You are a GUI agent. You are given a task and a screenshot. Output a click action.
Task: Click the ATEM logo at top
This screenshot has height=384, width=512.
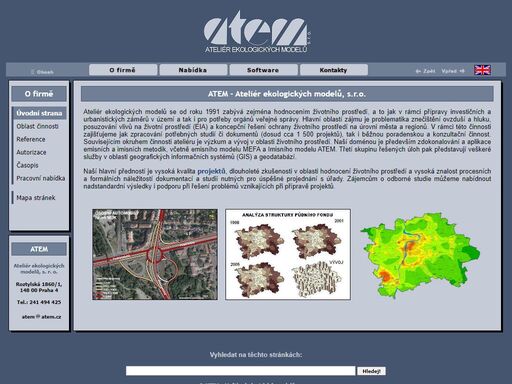coord(256,32)
